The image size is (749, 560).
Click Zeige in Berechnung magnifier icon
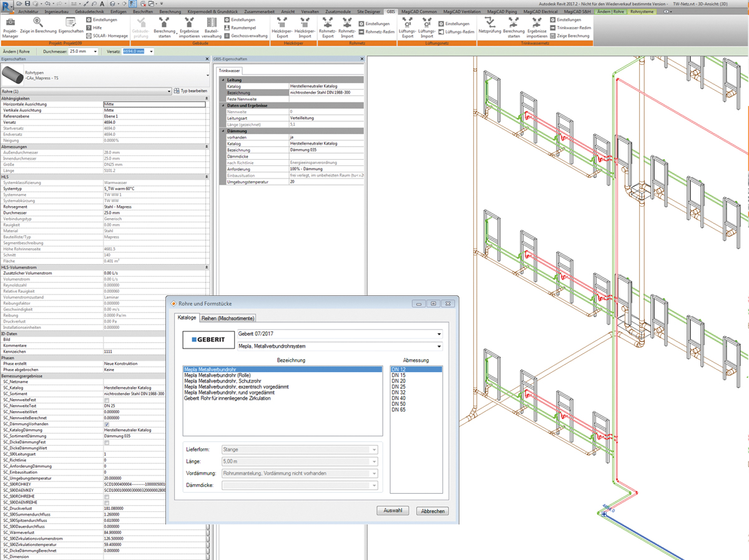pyautogui.click(x=37, y=23)
